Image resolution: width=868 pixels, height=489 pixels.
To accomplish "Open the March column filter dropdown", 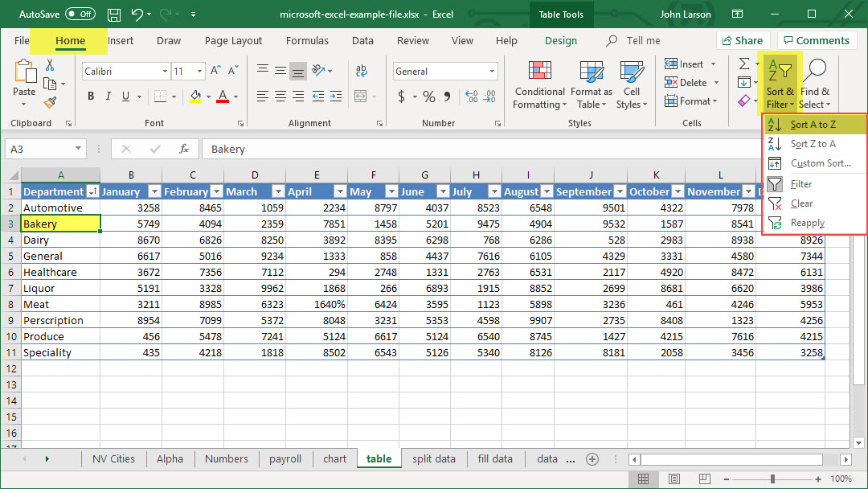I will tap(277, 191).
